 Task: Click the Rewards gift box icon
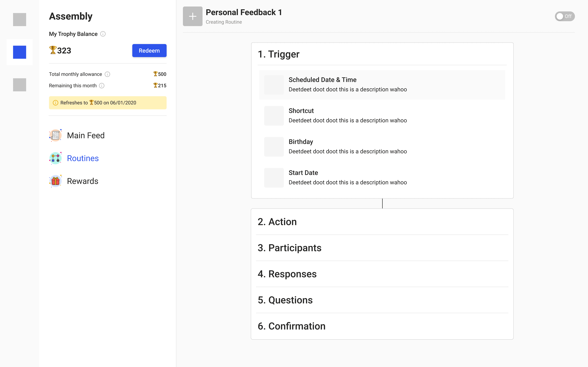click(55, 181)
